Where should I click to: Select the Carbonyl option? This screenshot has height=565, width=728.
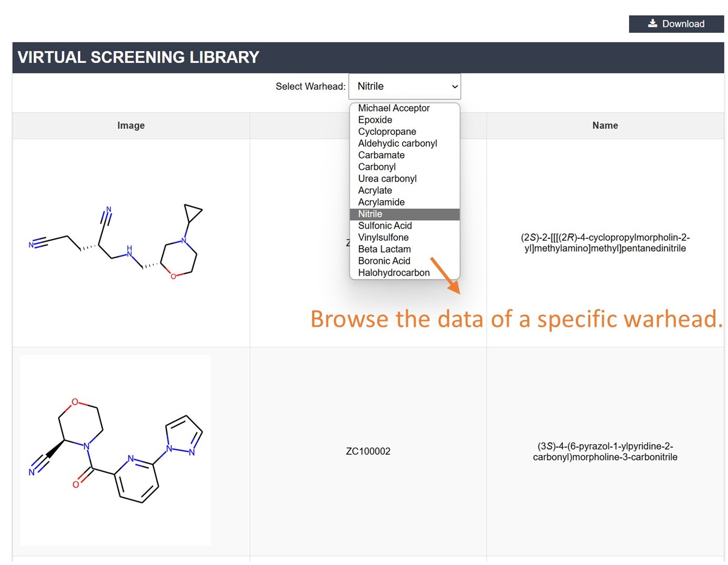pos(377,167)
